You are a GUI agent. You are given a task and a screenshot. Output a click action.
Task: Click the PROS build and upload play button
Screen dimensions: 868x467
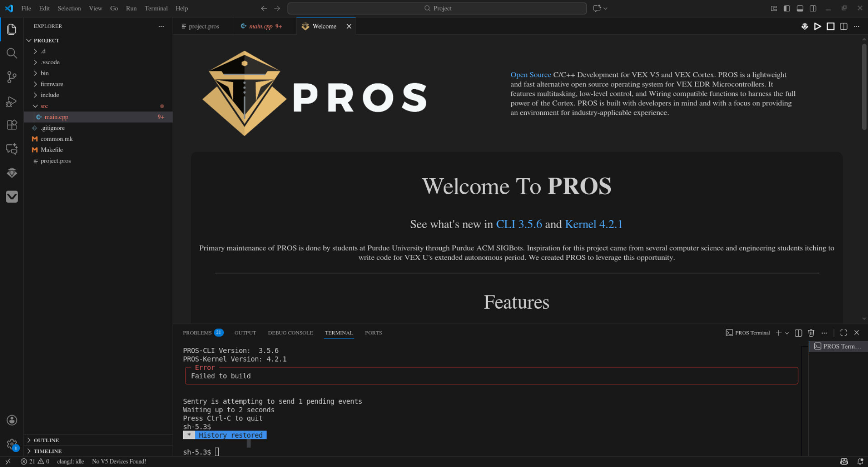[x=817, y=27]
